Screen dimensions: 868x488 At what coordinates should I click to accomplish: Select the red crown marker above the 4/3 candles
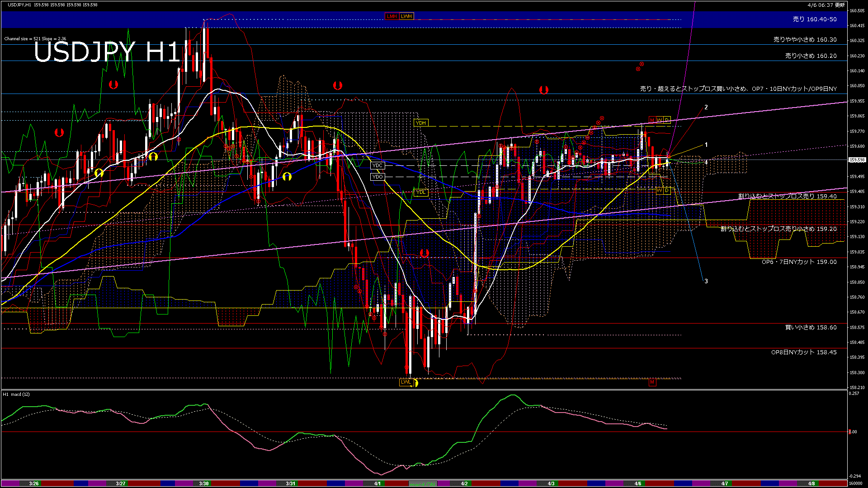(x=544, y=89)
